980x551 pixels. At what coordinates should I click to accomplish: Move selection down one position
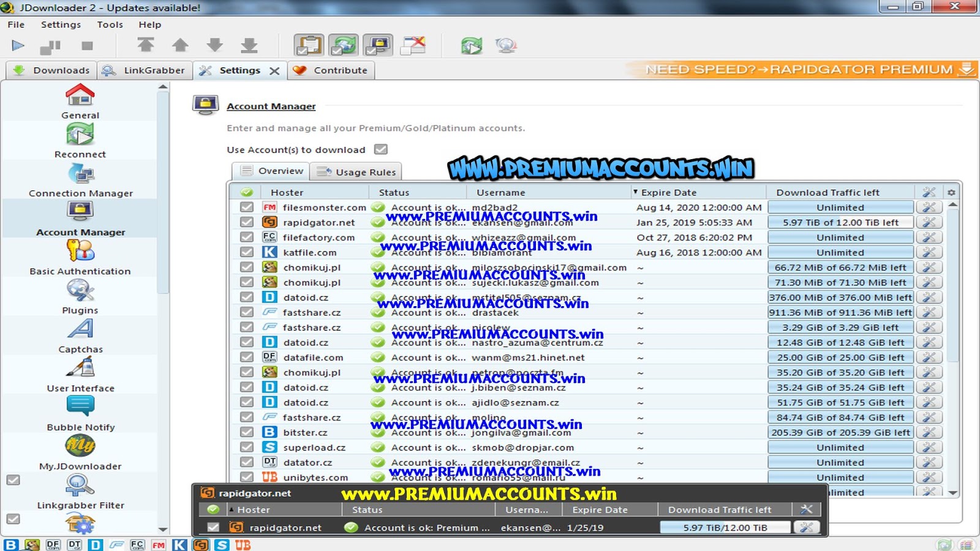[x=214, y=45]
